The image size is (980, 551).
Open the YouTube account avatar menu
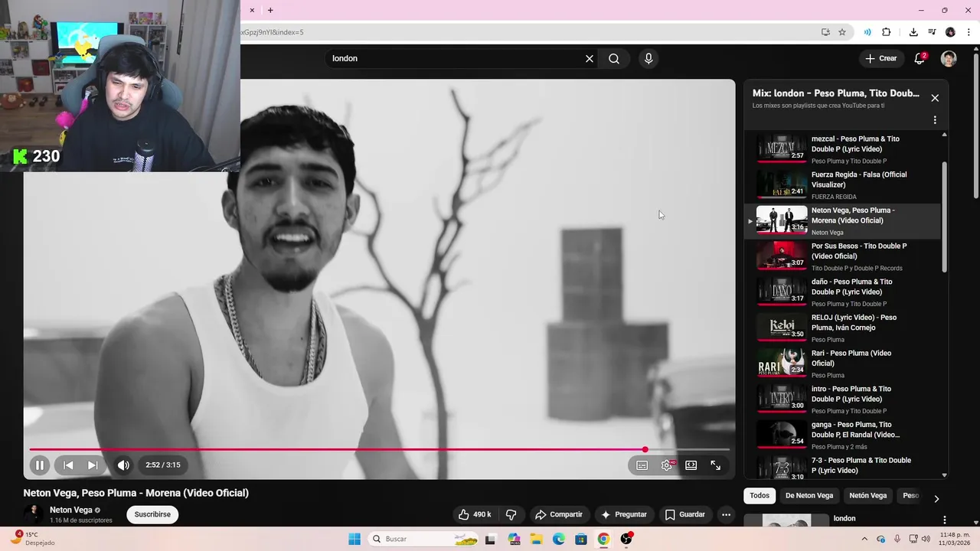[x=949, y=59]
